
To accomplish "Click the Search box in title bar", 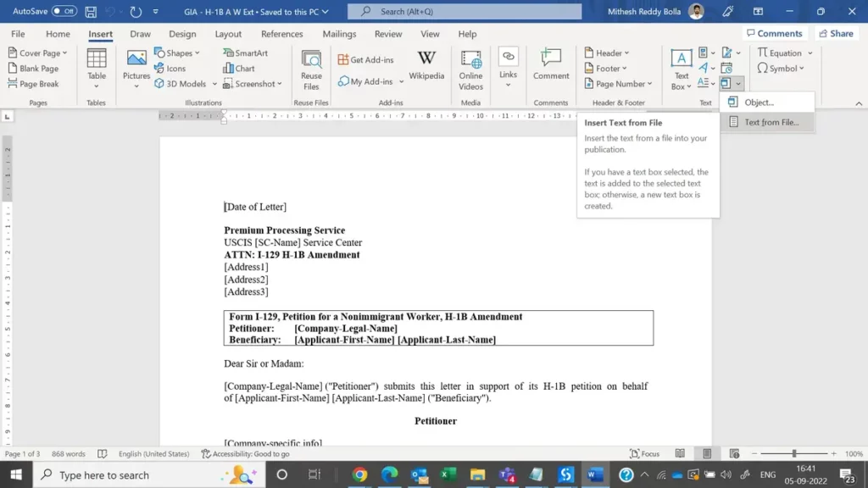I will click(x=465, y=11).
